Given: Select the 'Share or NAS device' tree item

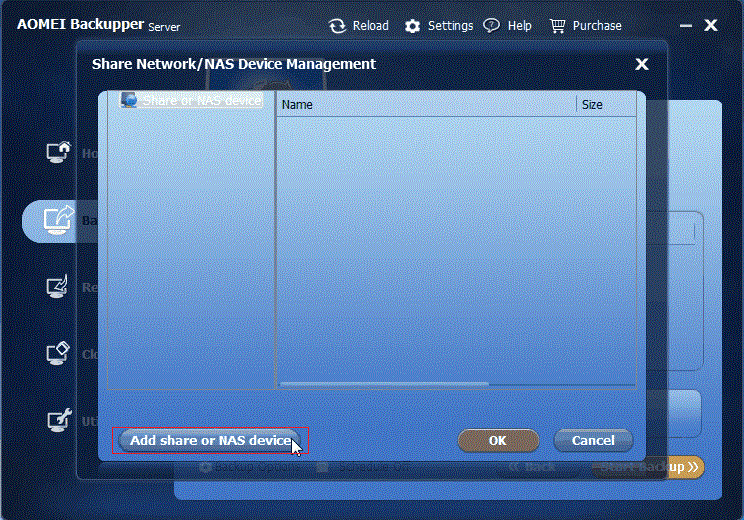Looking at the screenshot, I should pyautogui.click(x=191, y=100).
